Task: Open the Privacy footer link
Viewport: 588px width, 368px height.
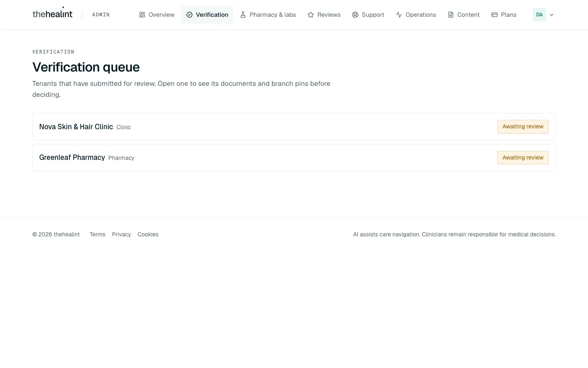Action: [121, 234]
